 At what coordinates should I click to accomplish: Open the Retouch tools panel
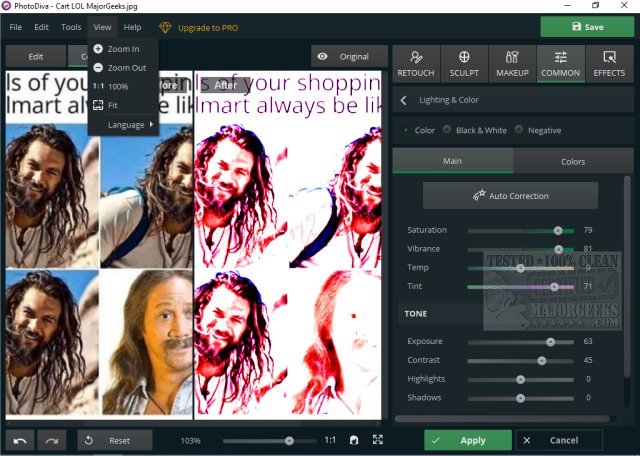pyautogui.click(x=416, y=63)
